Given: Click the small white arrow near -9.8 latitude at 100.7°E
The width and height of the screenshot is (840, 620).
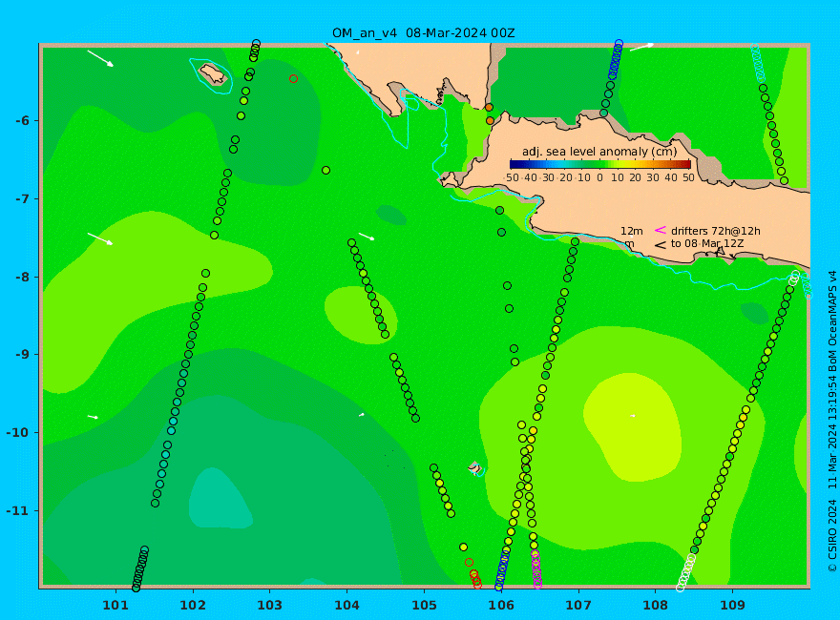Looking at the screenshot, I should click(94, 417).
